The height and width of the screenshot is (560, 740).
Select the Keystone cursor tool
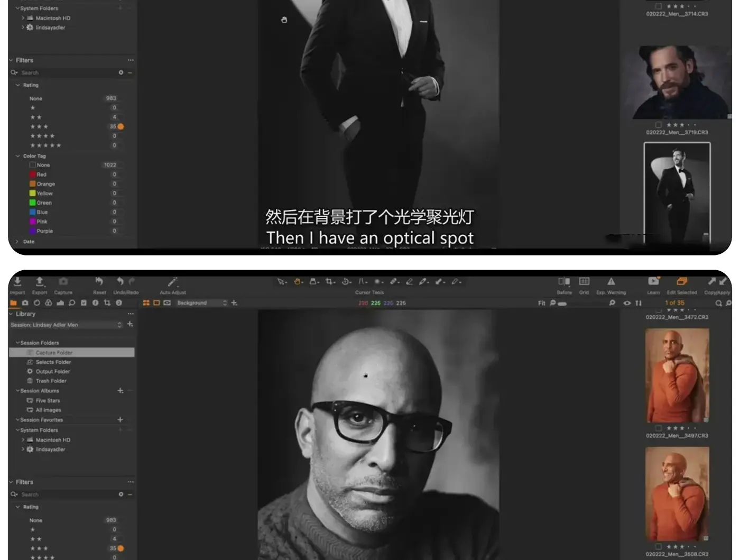point(362,282)
